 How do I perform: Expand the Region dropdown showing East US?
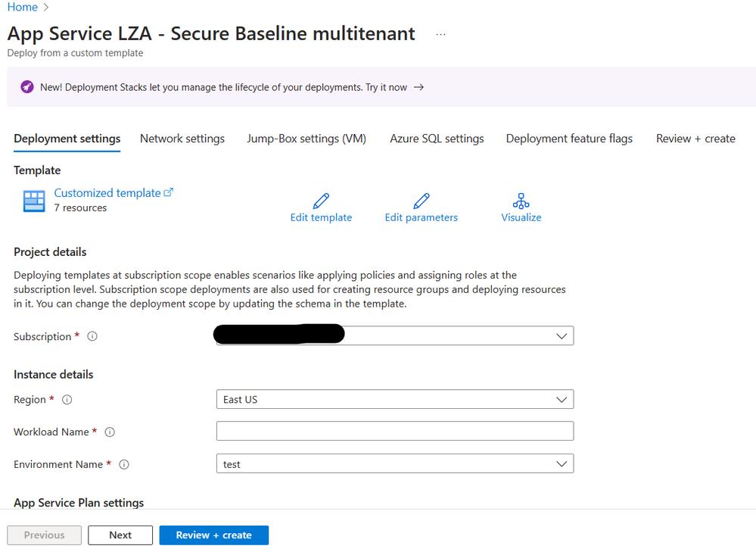coord(395,400)
